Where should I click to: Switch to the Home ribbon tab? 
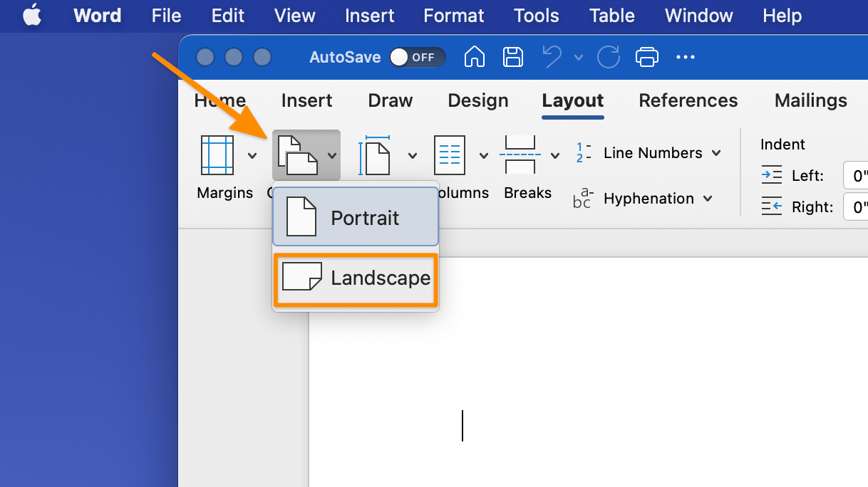pyautogui.click(x=220, y=100)
